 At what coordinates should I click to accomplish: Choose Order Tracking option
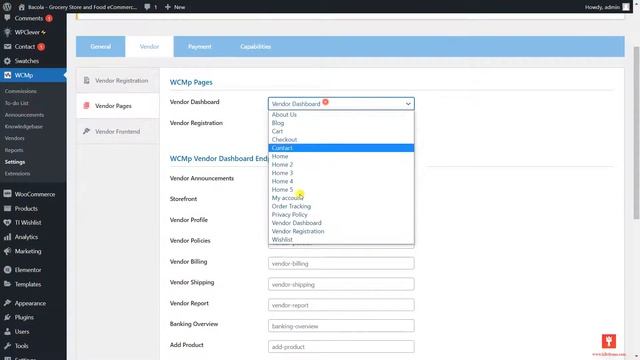pos(341,206)
